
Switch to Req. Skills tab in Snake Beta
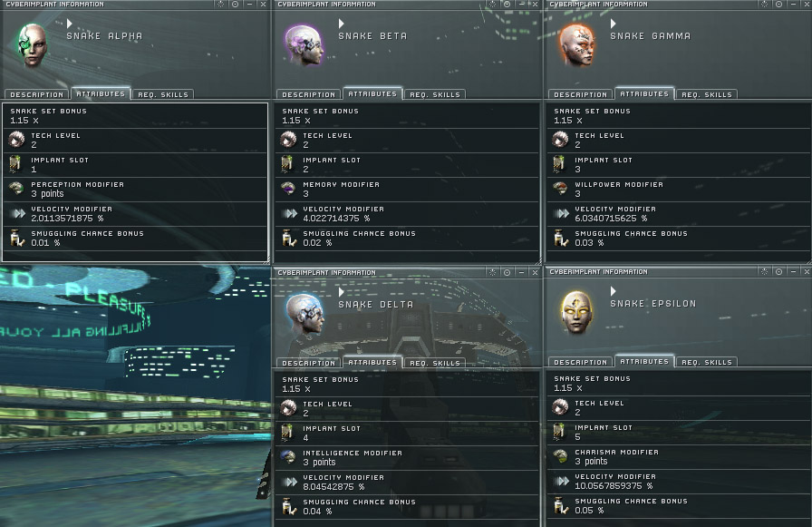click(x=435, y=94)
